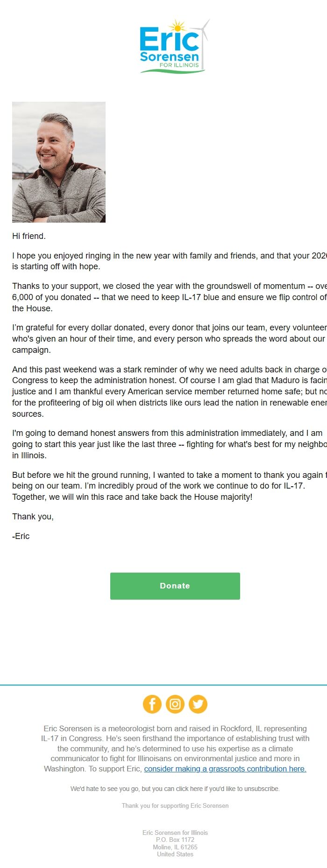Open the Instagram social media icon
Image resolution: width=327 pixels, height=868 pixels.
coord(175,704)
